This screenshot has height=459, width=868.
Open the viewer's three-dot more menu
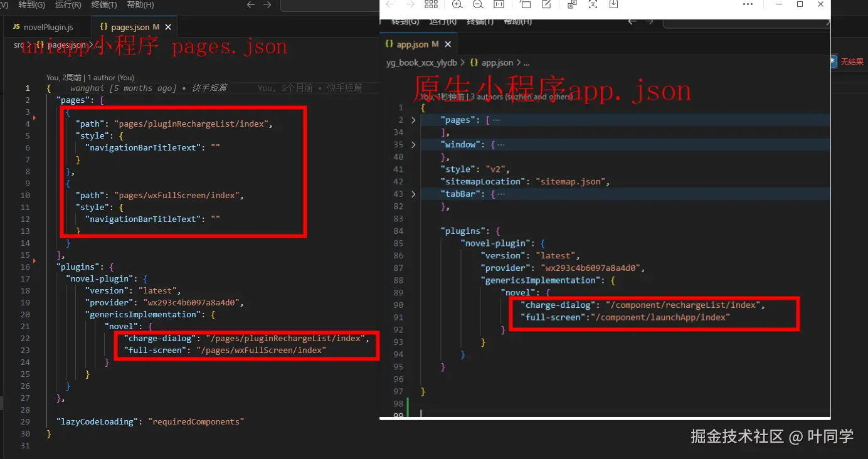coord(748,4)
